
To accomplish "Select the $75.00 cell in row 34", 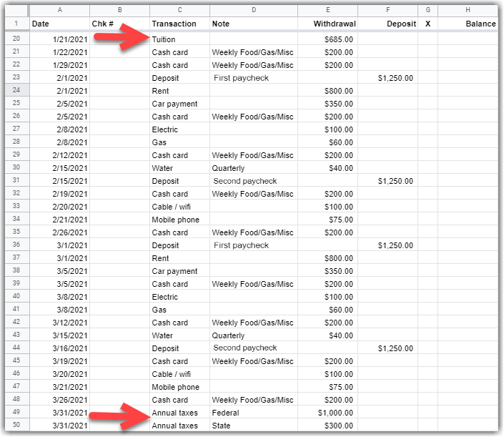I will [328, 220].
